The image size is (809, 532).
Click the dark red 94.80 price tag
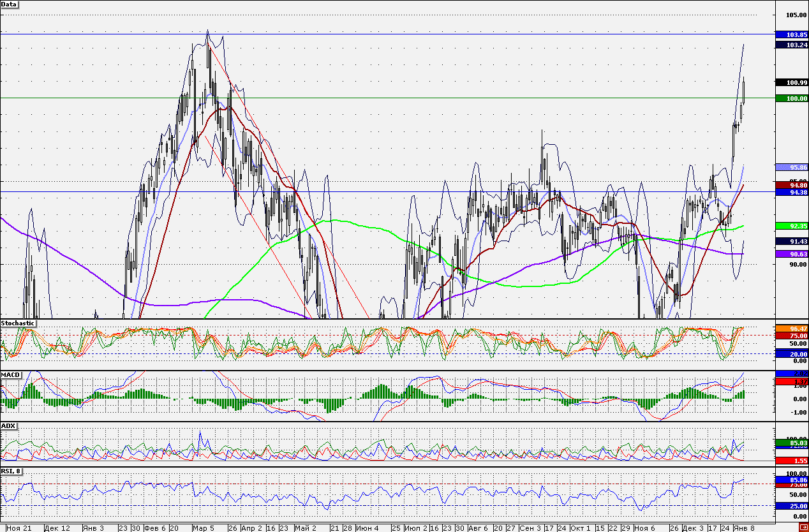791,186
